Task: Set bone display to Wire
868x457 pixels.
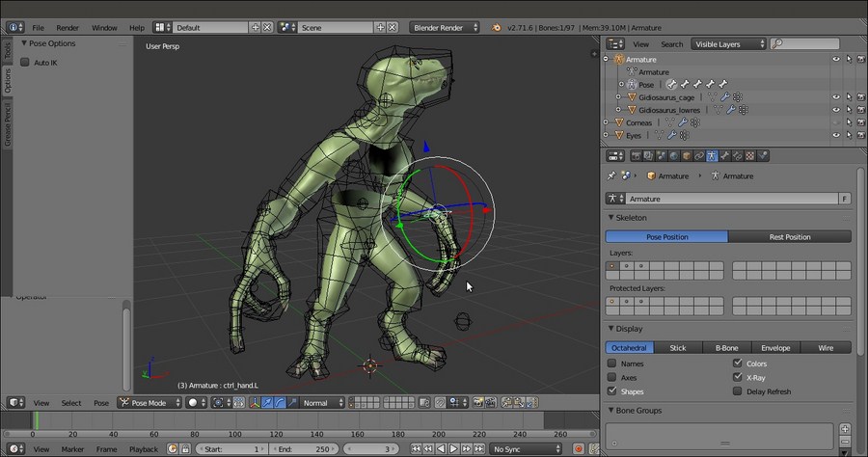Action: click(x=826, y=348)
